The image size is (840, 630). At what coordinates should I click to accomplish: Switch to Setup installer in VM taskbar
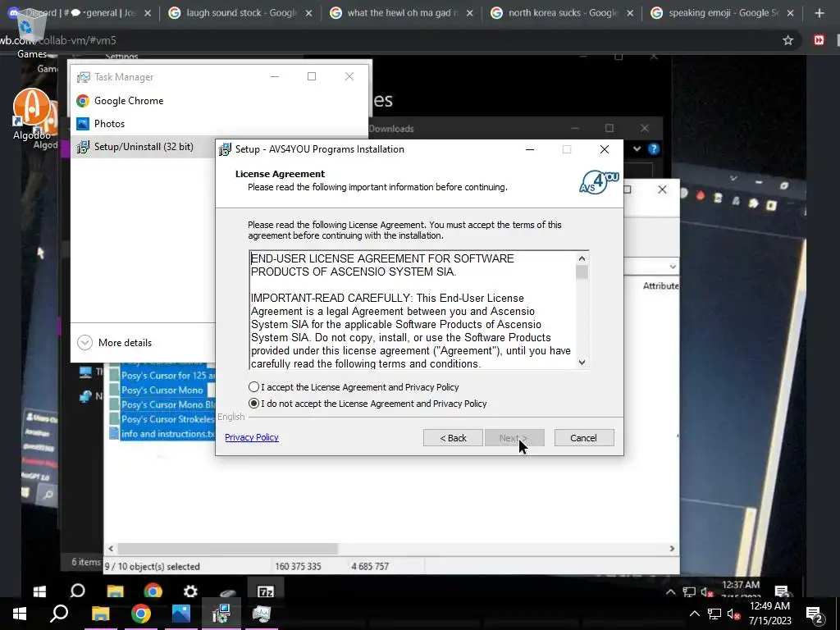coord(221,614)
